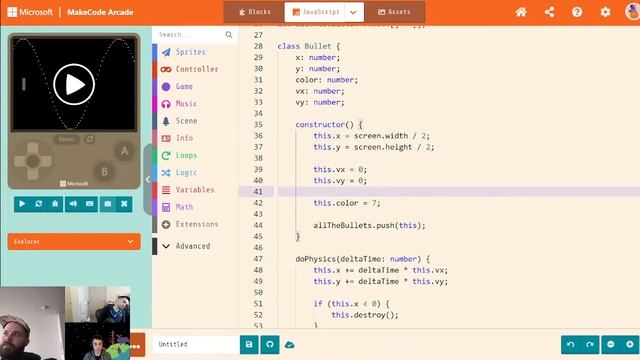Click the Untitled project name field
The height and width of the screenshot is (360, 640).
point(196,344)
